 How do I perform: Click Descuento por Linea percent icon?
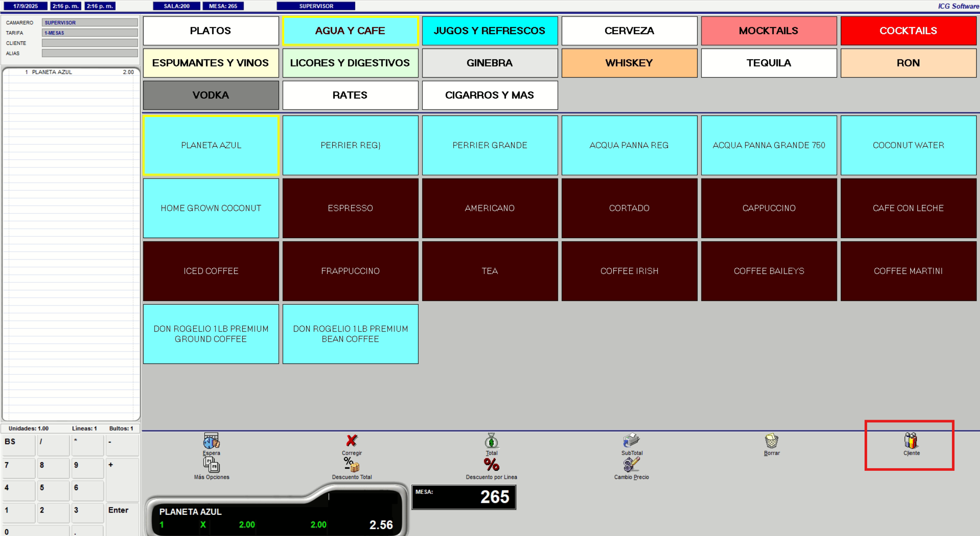point(491,465)
